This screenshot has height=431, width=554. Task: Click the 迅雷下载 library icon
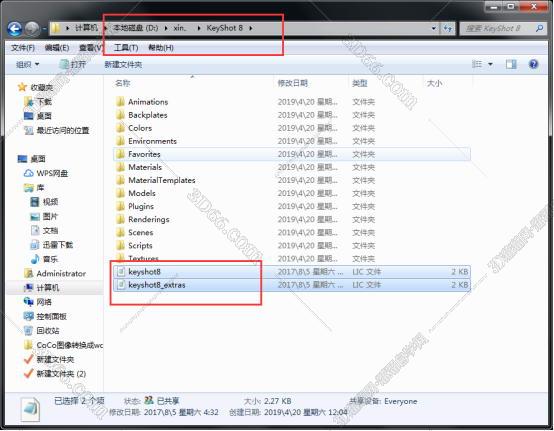click(x=34, y=245)
